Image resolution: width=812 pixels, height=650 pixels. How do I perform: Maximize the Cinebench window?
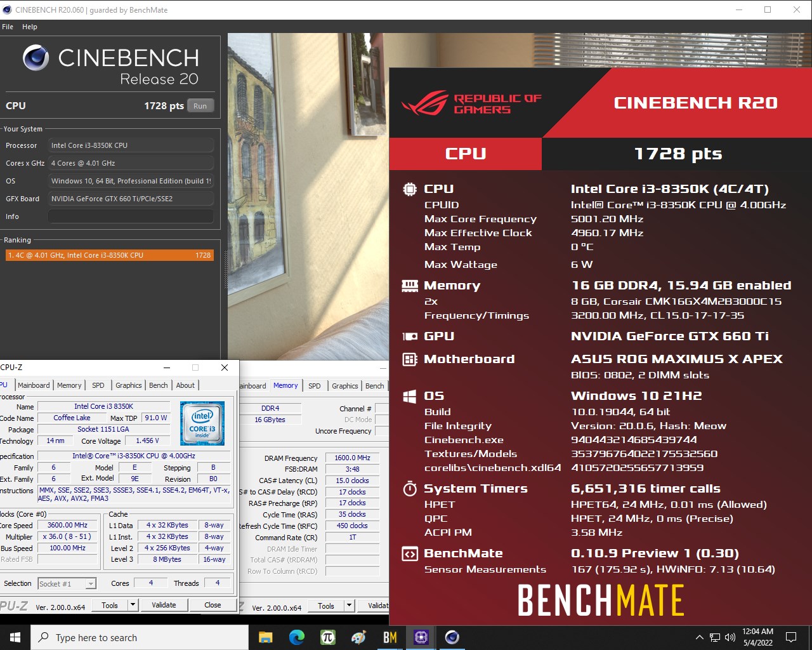(x=768, y=10)
